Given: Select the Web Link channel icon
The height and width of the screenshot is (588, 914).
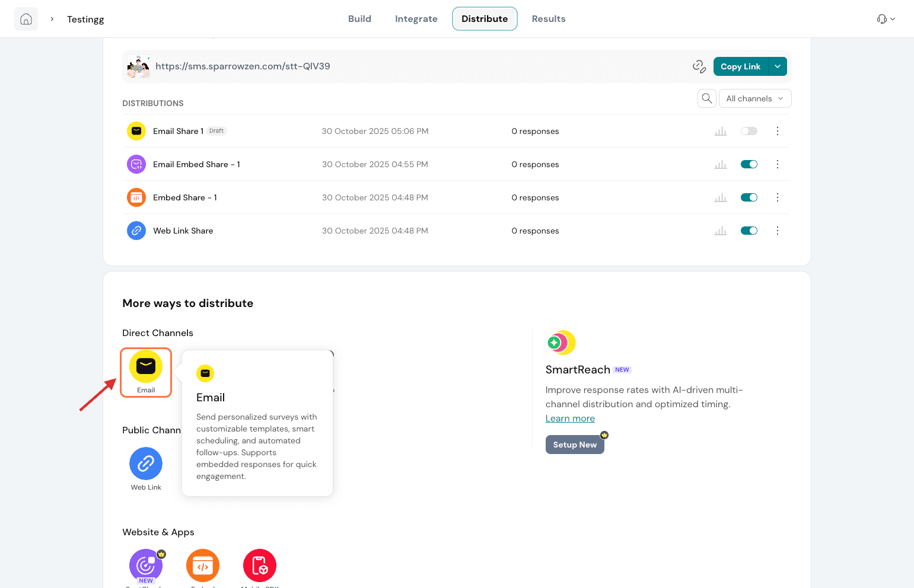Looking at the screenshot, I should 146,464.
